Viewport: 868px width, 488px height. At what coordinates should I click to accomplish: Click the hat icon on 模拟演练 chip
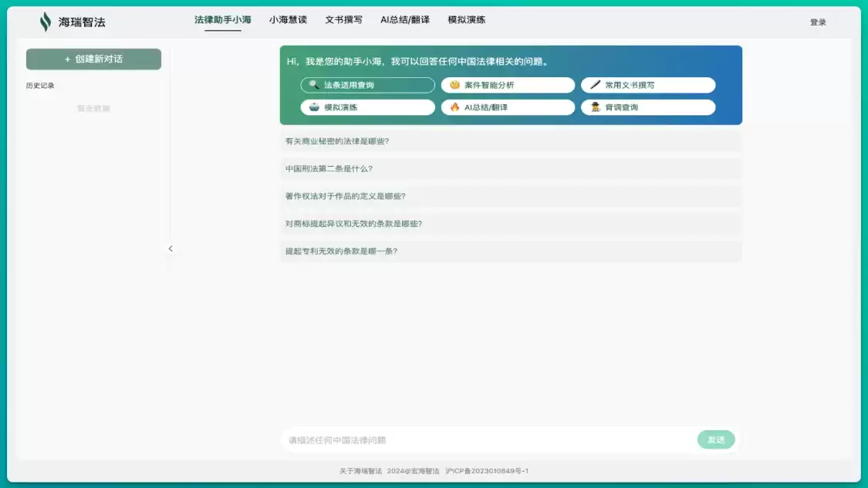point(316,107)
